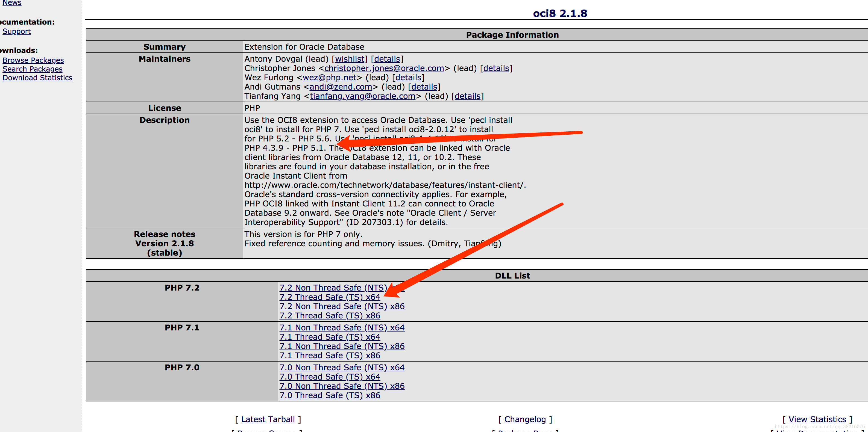The width and height of the screenshot is (868, 432).
Task: Download 7.0 Non Thread Safe (NTS) x64 DLL
Action: pyautogui.click(x=342, y=368)
